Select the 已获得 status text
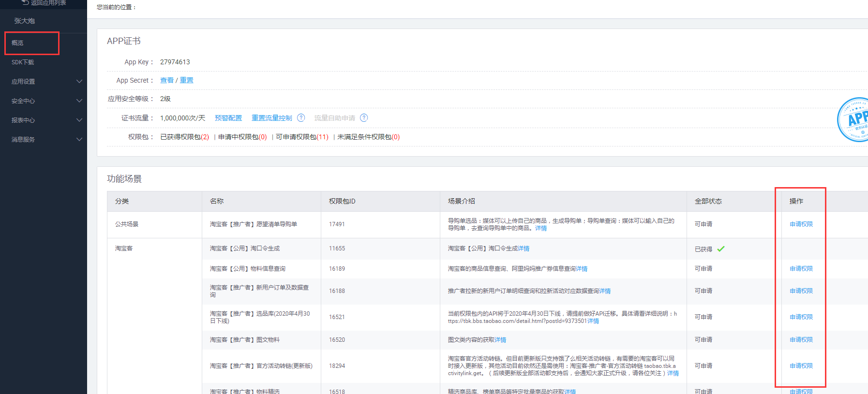This screenshot has width=868, height=394. (703, 249)
